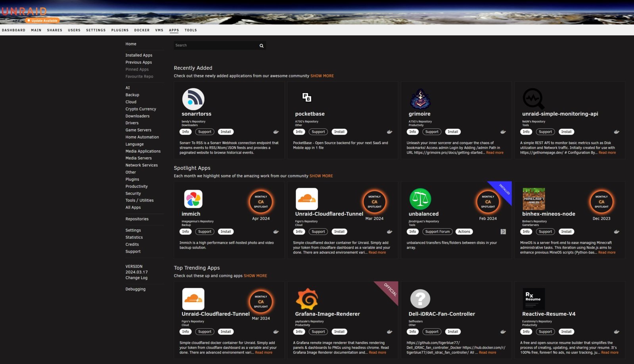This screenshot has height=364, width=634.
Task: Click the Search input field
Action: pyautogui.click(x=216, y=46)
